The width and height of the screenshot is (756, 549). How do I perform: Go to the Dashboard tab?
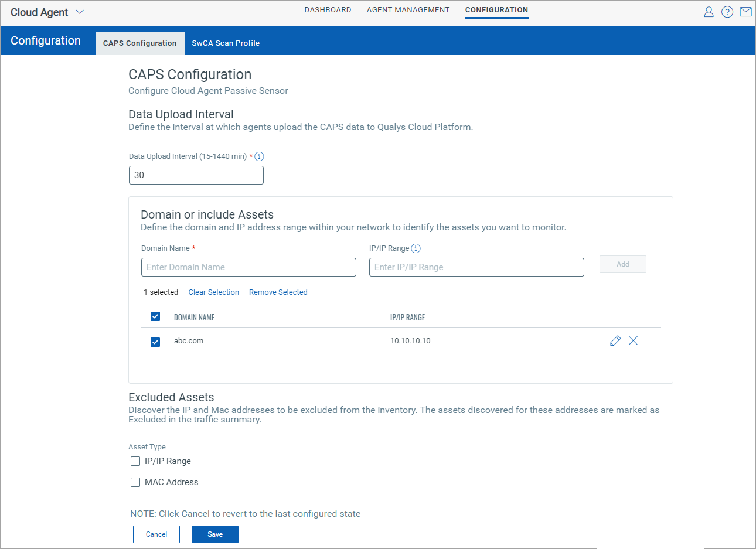[x=328, y=10]
